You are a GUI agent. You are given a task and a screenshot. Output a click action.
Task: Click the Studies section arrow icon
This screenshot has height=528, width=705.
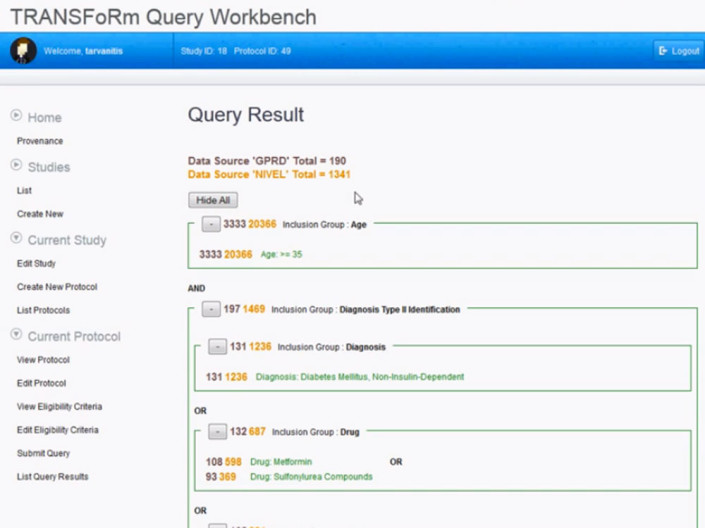pyautogui.click(x=16, y=165)
